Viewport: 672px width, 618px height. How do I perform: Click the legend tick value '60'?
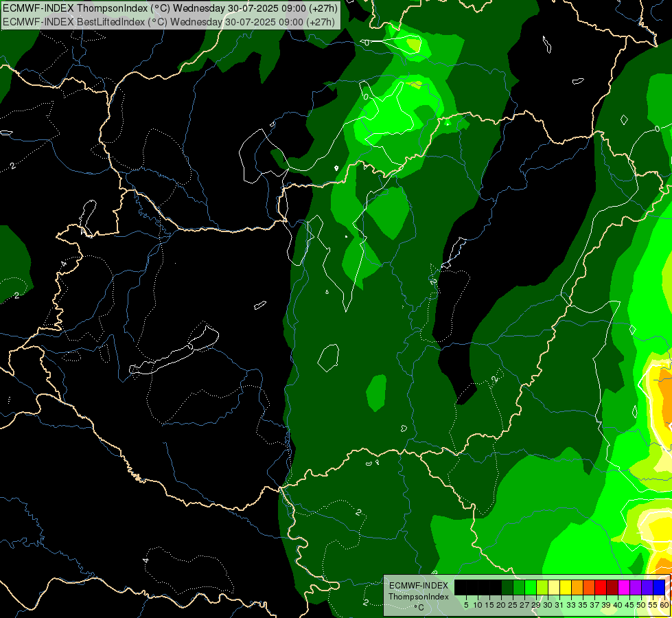(664, 605)
